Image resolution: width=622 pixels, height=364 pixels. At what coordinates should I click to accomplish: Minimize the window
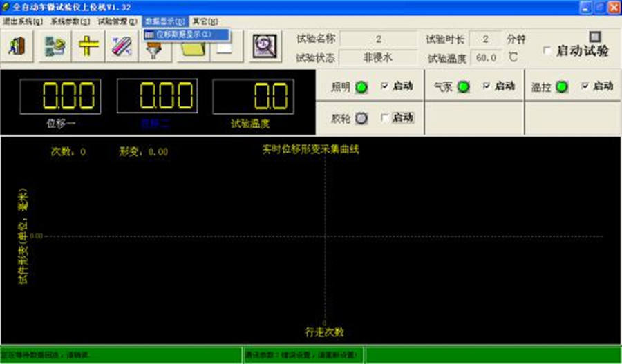585,7
